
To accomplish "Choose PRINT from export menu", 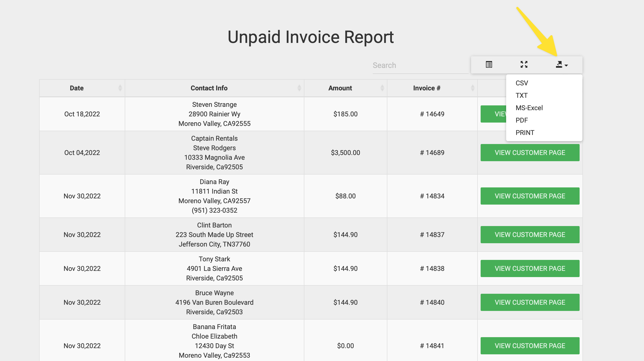I will 525,133.
